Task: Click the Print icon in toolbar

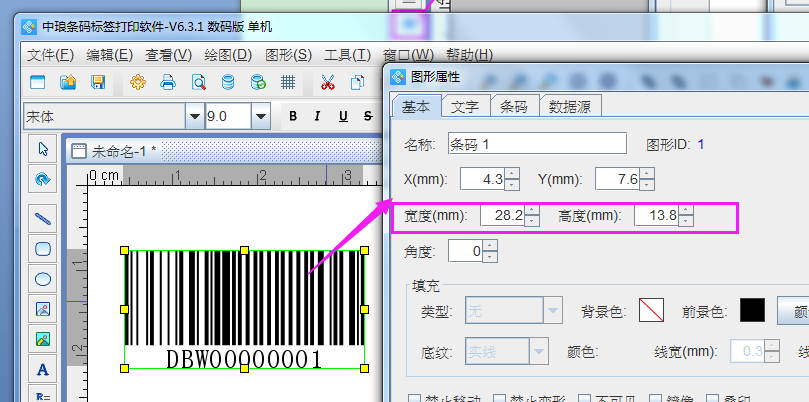Action: [168, 82]
